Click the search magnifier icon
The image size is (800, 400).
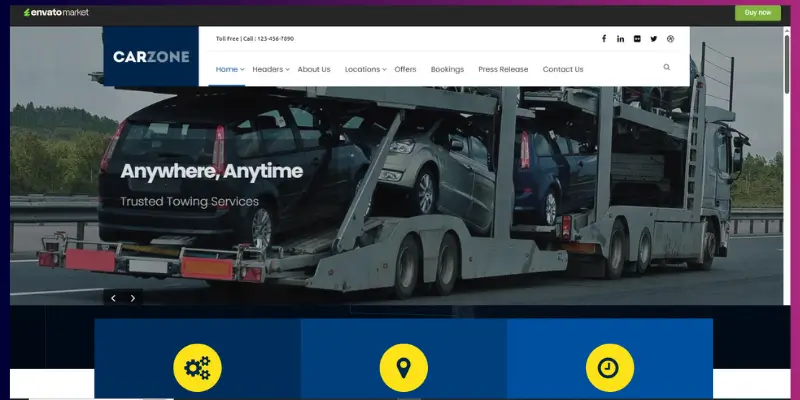(666, 67)
